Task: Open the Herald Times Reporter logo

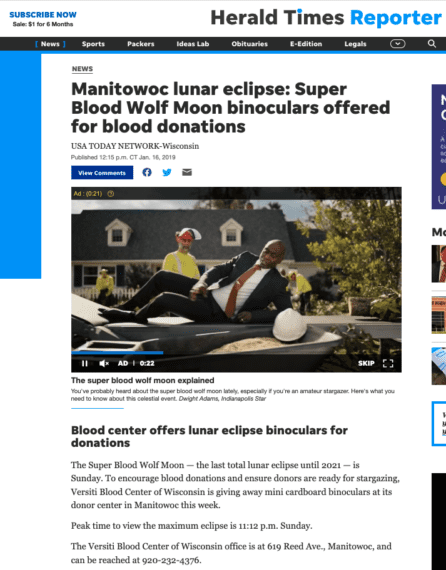Action: (x=326, y=17)
